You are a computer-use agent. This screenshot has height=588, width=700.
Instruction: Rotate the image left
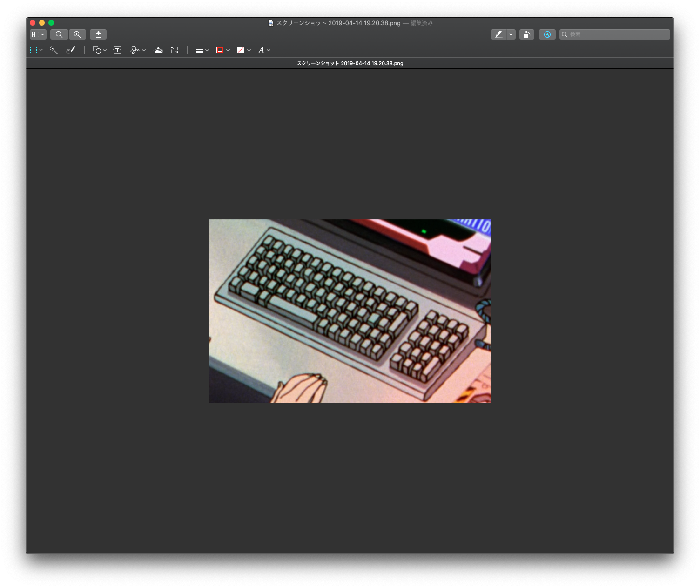(x=526, y=34)
